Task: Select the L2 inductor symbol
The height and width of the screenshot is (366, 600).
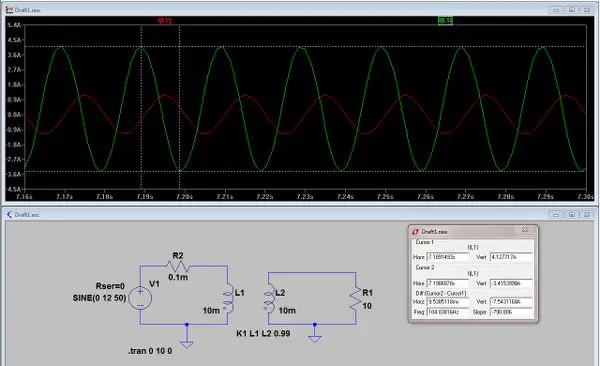Action: click(269, 299)
